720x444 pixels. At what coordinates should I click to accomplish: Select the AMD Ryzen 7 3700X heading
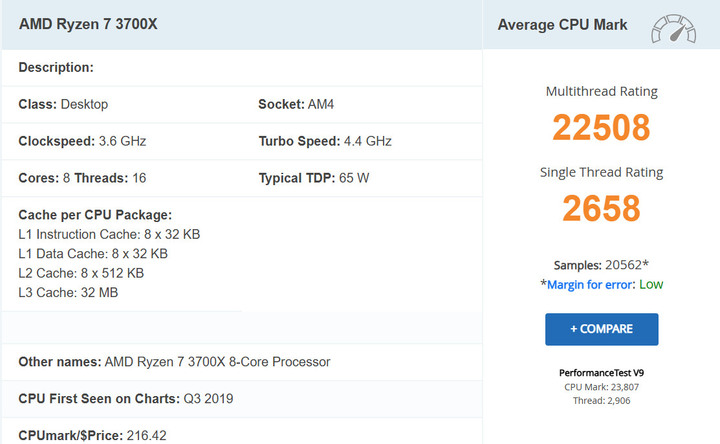88,24
